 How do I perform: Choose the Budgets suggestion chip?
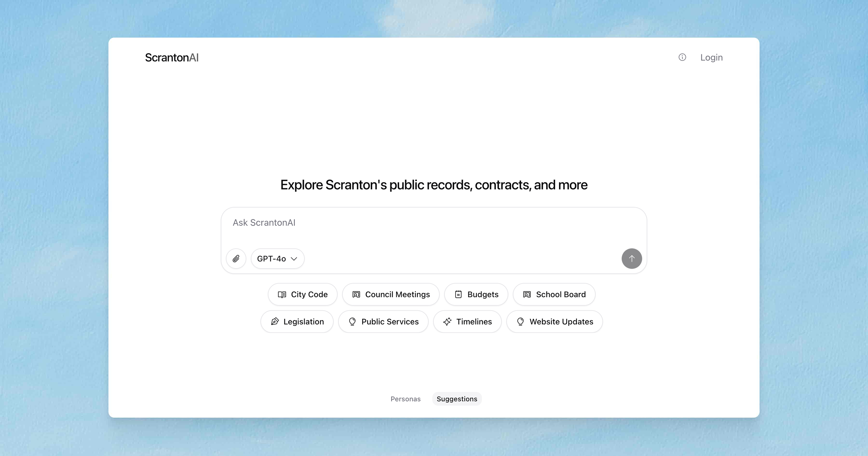pyautogui.click(x=476, y=294)
